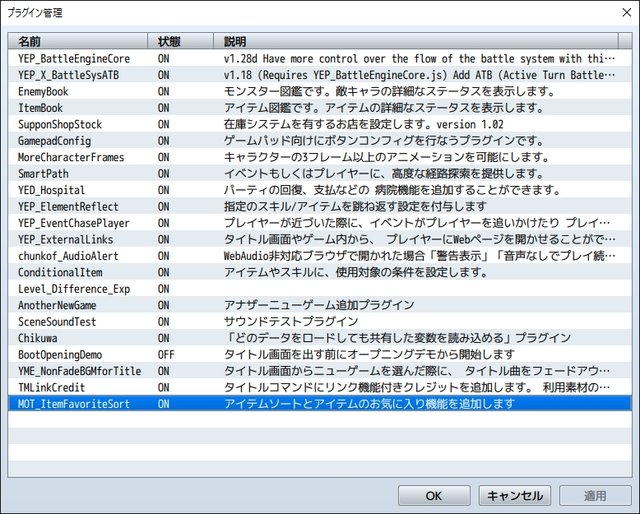
Task: Select the YED_Hospital plugin row
Action: click(x=320, y=190)
